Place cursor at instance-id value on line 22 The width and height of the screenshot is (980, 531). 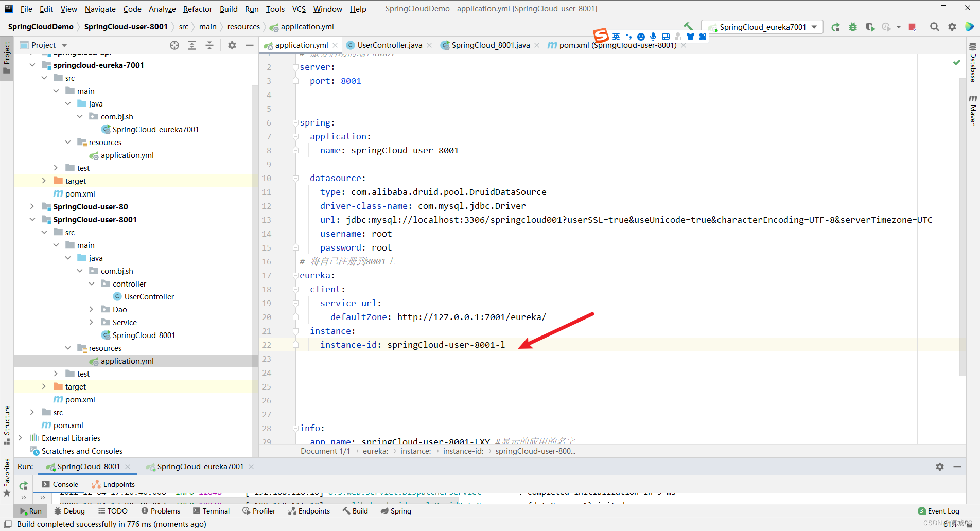tap(446, 345)
